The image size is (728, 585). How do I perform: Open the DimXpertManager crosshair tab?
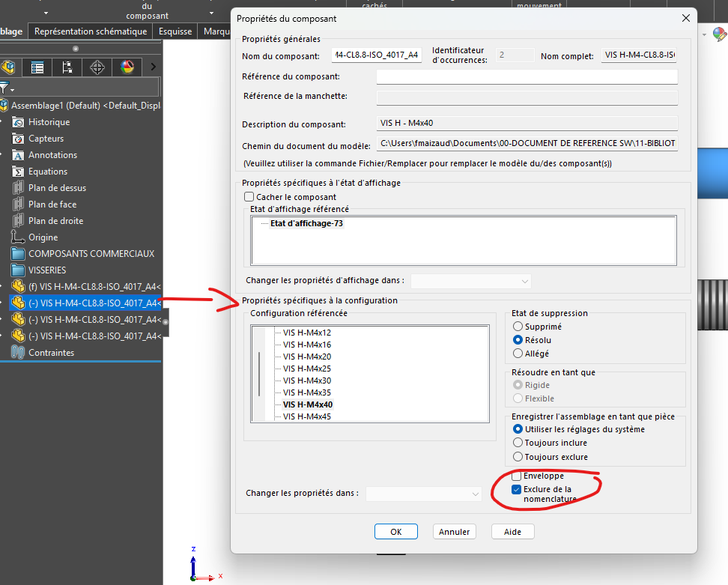tap(97, 67)
